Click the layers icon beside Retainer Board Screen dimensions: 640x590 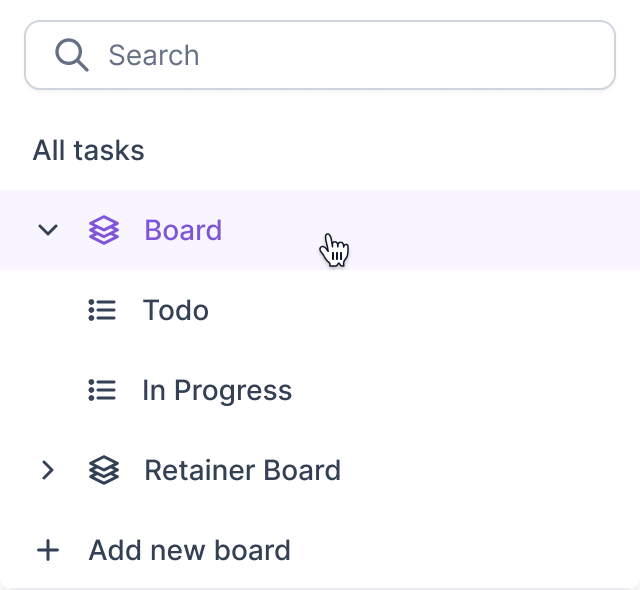[104, 470]
